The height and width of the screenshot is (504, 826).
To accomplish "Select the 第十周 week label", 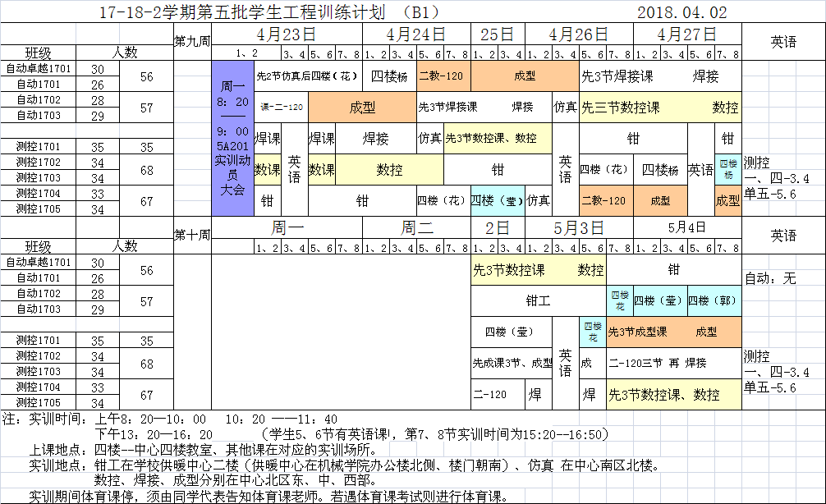I will point(192,235).
